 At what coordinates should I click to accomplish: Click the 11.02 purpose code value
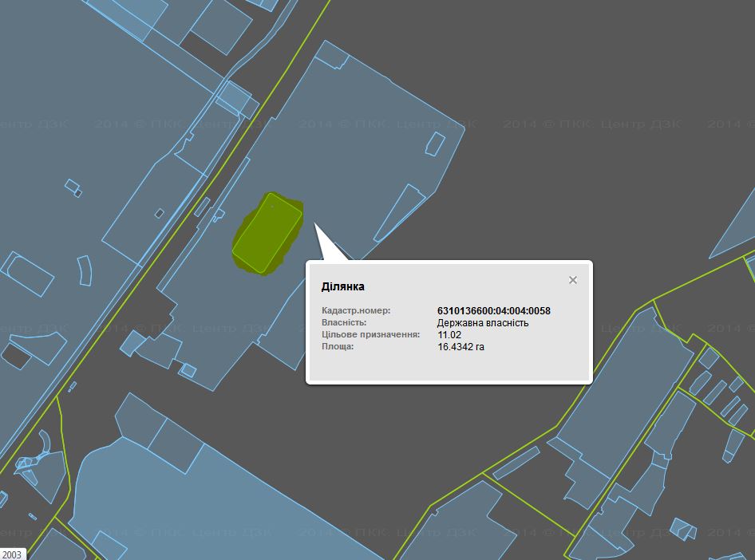click(x=449, y=335)
